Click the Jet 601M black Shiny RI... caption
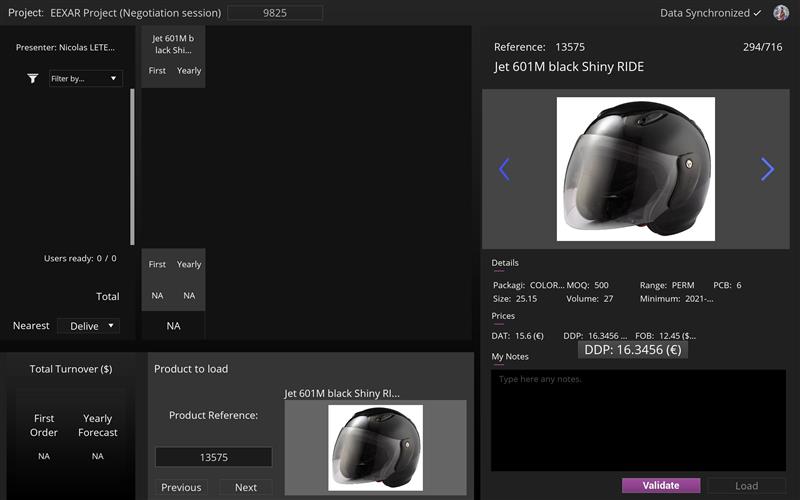The height and width of the screenshot is (500, 800). [x=342, y=393]
